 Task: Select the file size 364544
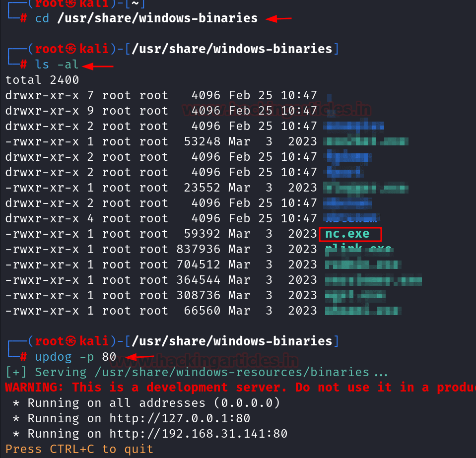pyautogui.click(x=198, y=280)
